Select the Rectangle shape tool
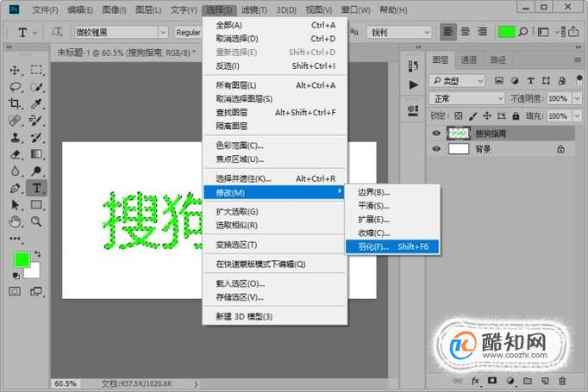This screenshot has width=588, height=392. pyautogui.click(x=36, y=205)
